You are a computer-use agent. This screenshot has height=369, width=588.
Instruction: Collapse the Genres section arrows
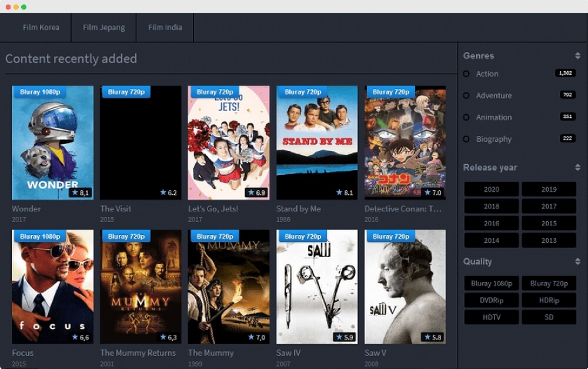pos(577,56)
